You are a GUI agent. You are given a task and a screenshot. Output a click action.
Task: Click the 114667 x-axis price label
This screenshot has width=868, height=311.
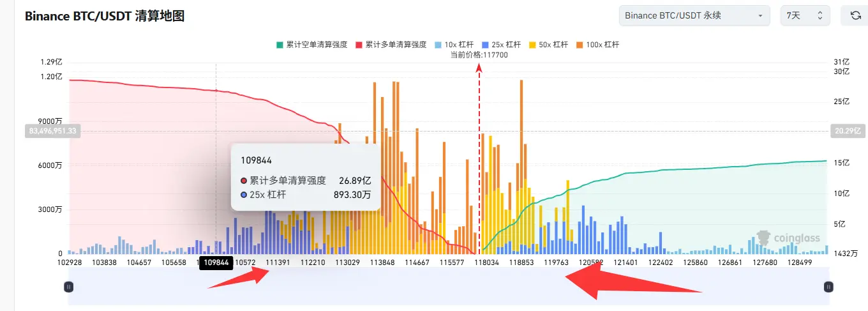(x=417, y=262)
